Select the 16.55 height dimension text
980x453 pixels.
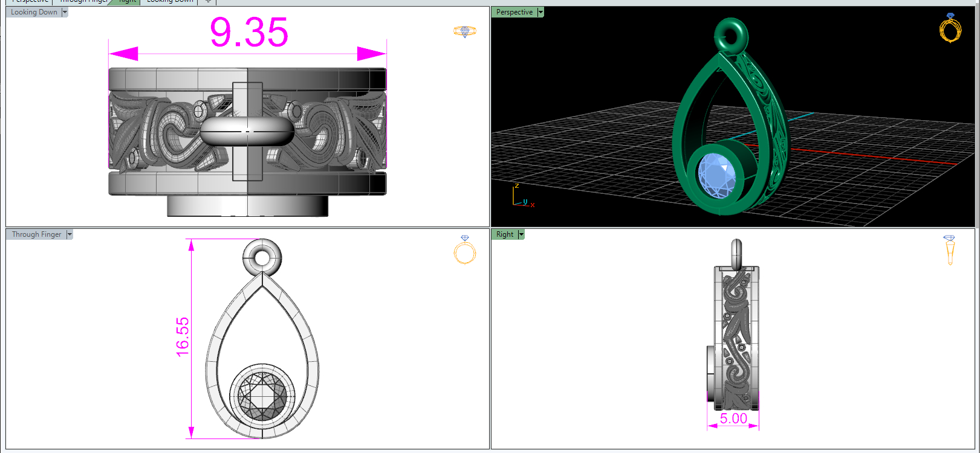[x=183, y=337]
